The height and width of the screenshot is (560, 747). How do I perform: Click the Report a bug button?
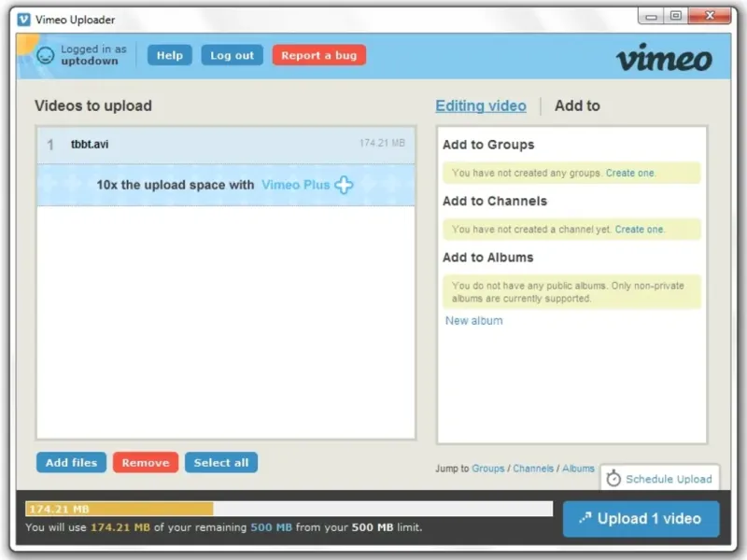pyautogui.click(x=318, y=55)
